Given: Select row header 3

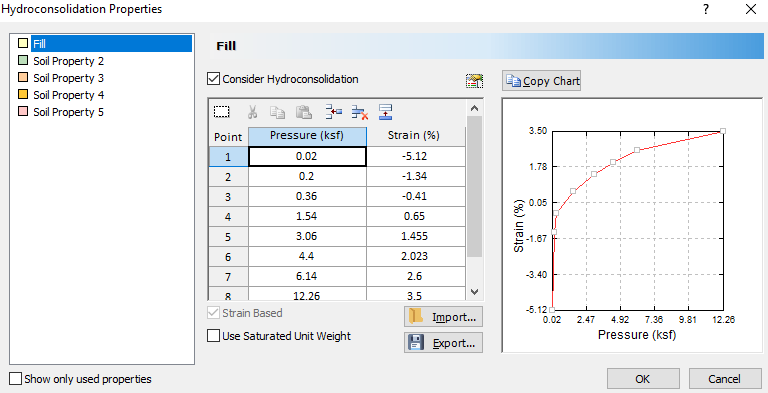Looking at the screenshot, I should 228,196.
